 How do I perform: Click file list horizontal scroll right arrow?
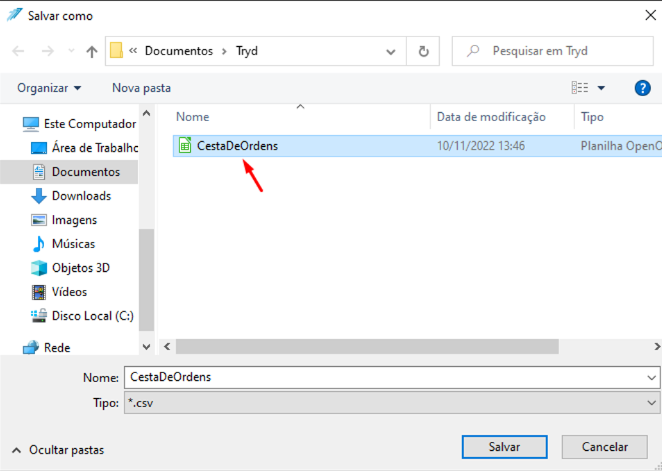(x=657, y=346)
